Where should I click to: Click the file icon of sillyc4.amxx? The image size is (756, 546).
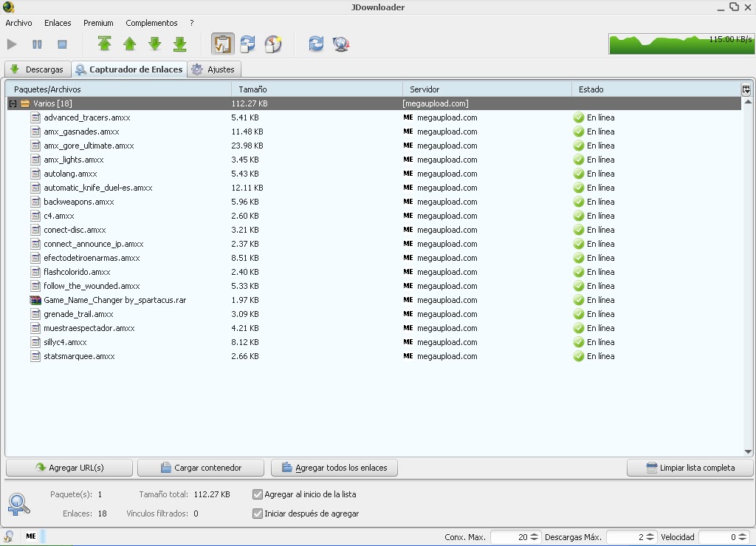pyautogui.click(x=35, y=342)
